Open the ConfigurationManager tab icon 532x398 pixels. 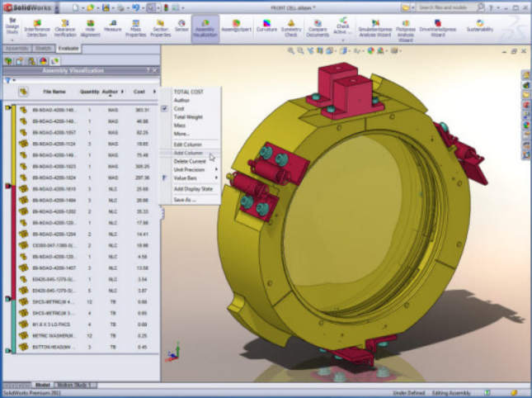pos(31,61)
